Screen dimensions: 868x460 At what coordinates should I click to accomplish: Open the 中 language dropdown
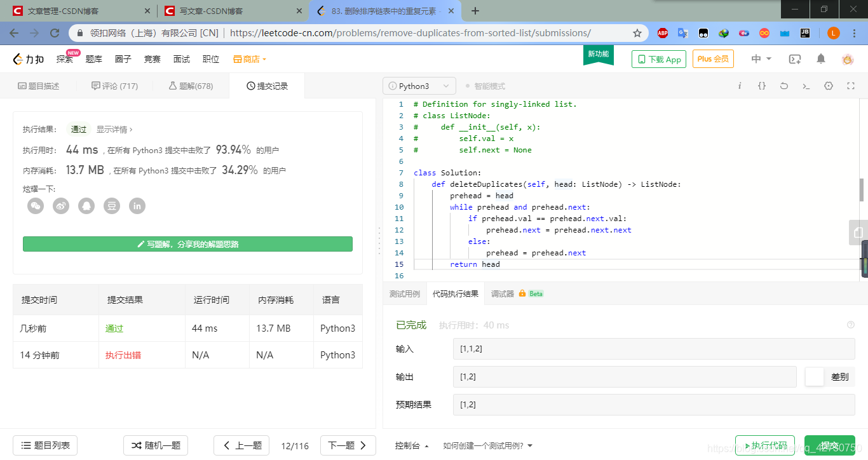pos(761,59)
